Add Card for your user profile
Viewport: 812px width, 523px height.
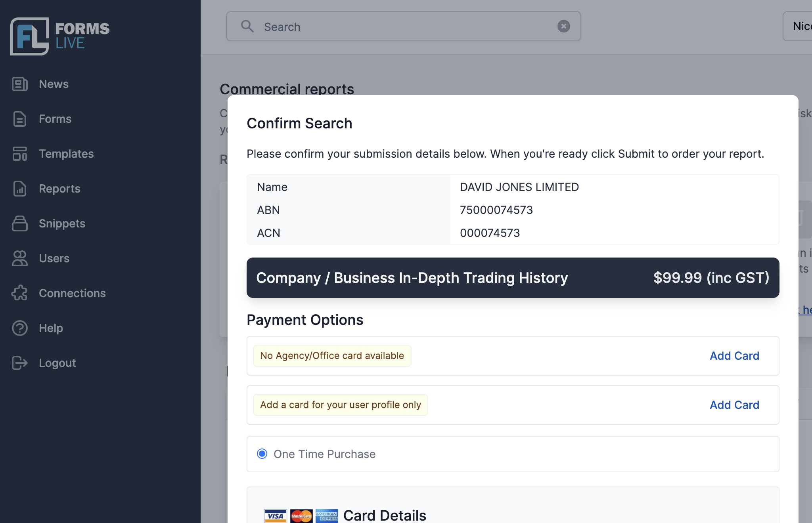coord(734,405)
